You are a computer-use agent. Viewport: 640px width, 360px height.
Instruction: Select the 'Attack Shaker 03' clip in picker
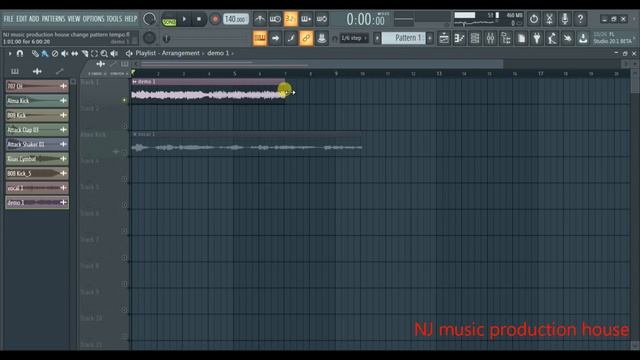37,144
